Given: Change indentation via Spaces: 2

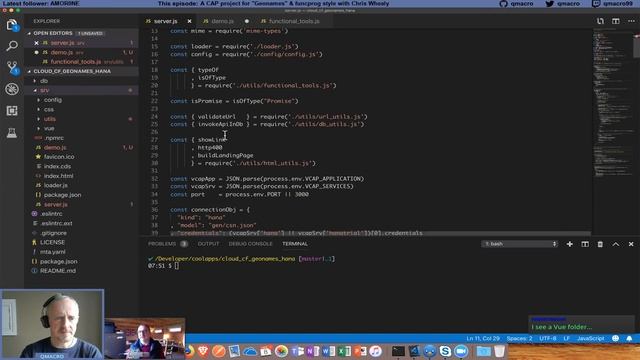Looking at the screenshot, I should [519, 338].
